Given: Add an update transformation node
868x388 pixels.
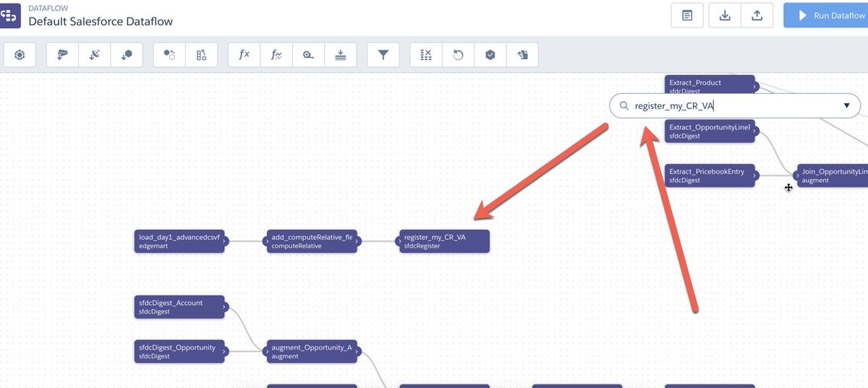Looking at the screenshot, I should [x=458, y=55].
